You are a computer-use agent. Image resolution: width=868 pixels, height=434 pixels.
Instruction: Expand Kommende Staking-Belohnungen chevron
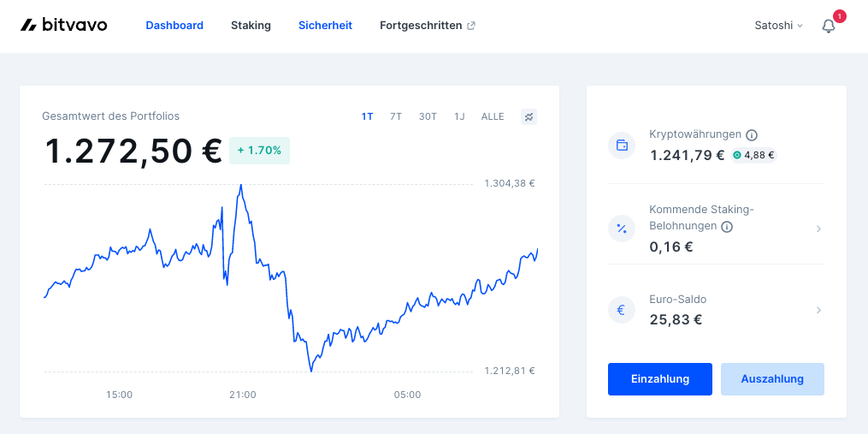click(x=818, y=229)
